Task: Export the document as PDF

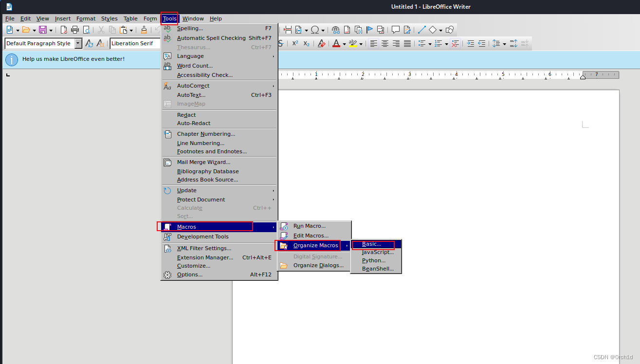Action: [x=63, y=30]
